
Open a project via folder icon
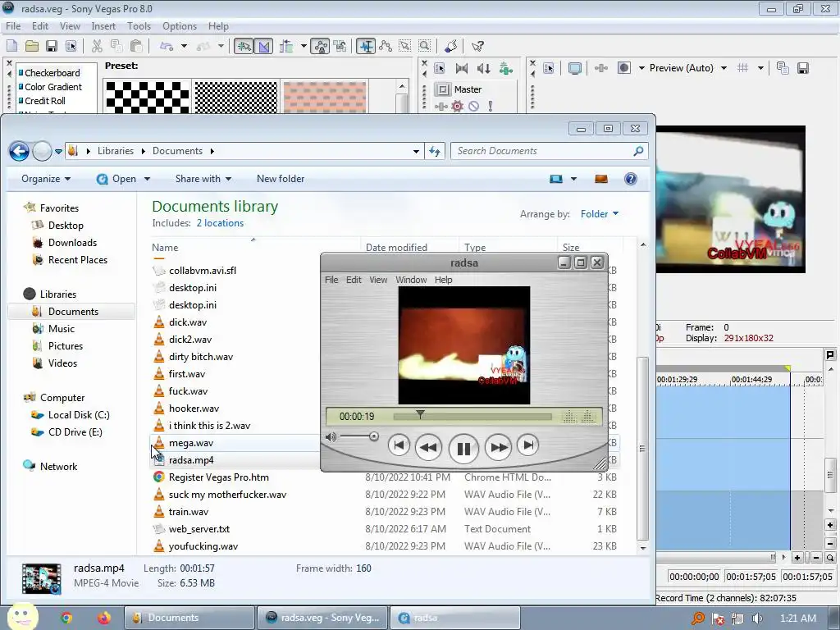click(32, 47)
